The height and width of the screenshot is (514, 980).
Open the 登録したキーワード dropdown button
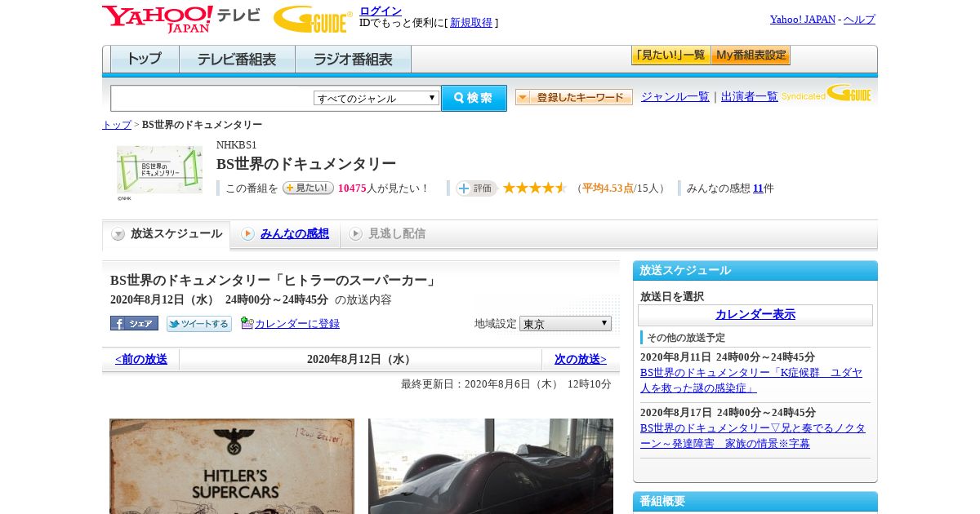coord(574,97)
